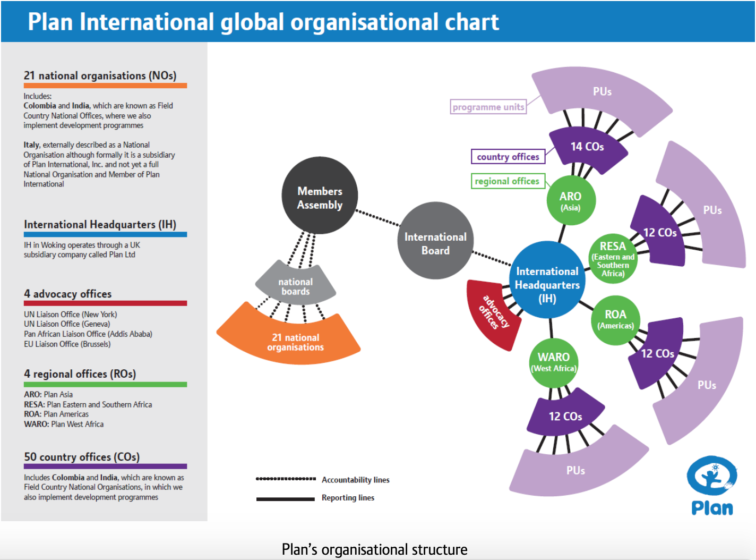Viewport: 756px width, 560px height.
Task: Click the 'ROA: Plan Americas' line
Action: pyautogui.click(x=56, y=414)
